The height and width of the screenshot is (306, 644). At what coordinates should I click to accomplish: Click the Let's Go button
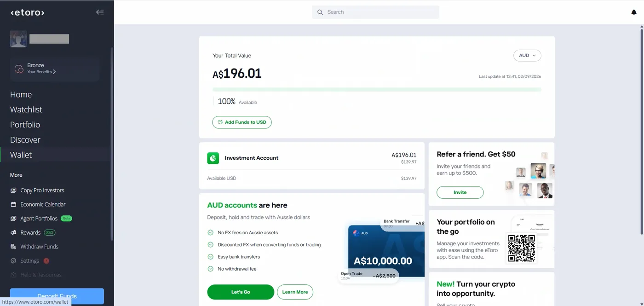coord(241,292)
